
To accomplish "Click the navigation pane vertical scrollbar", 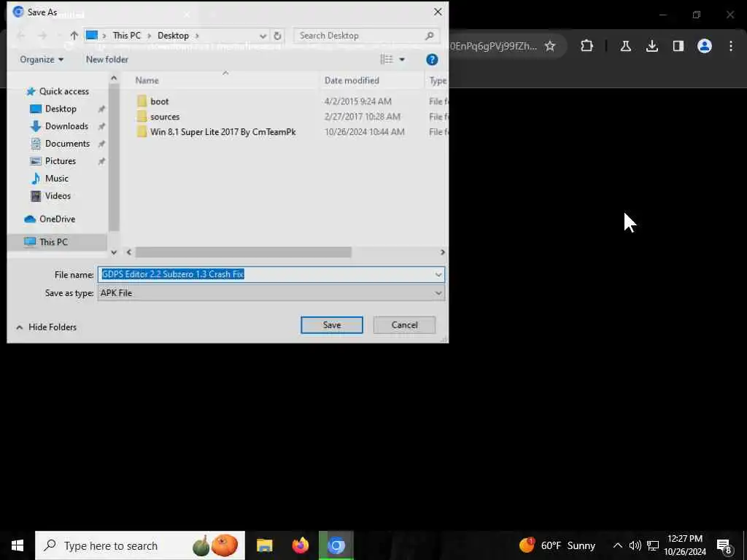I will 114,157.
